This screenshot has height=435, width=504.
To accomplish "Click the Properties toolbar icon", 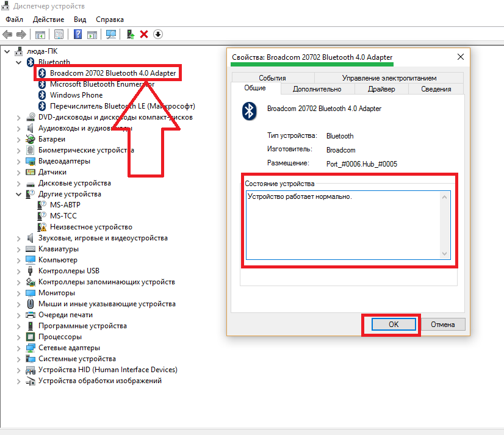I will point(59,34).
